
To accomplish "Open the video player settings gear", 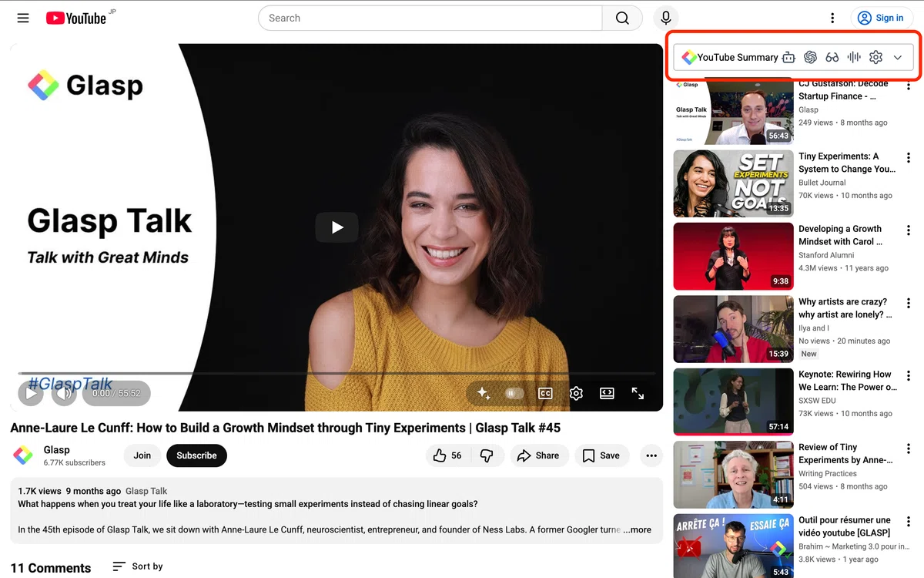I will click(576, 393).
